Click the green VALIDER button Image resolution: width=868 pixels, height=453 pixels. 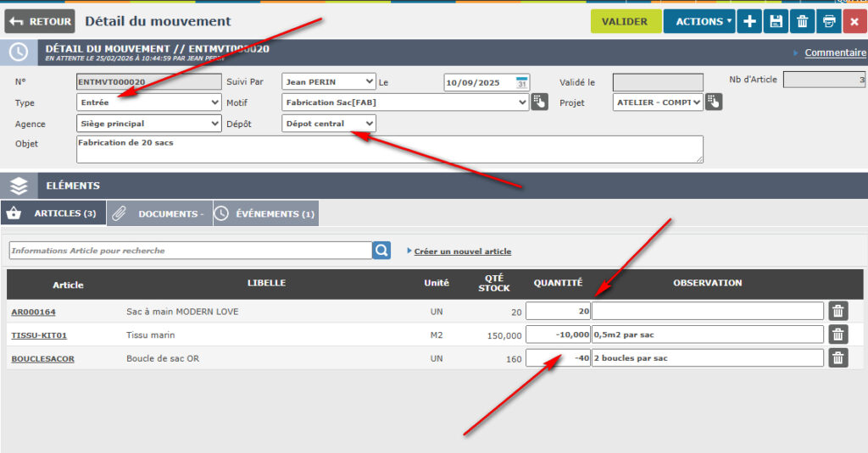pos(625,21)
